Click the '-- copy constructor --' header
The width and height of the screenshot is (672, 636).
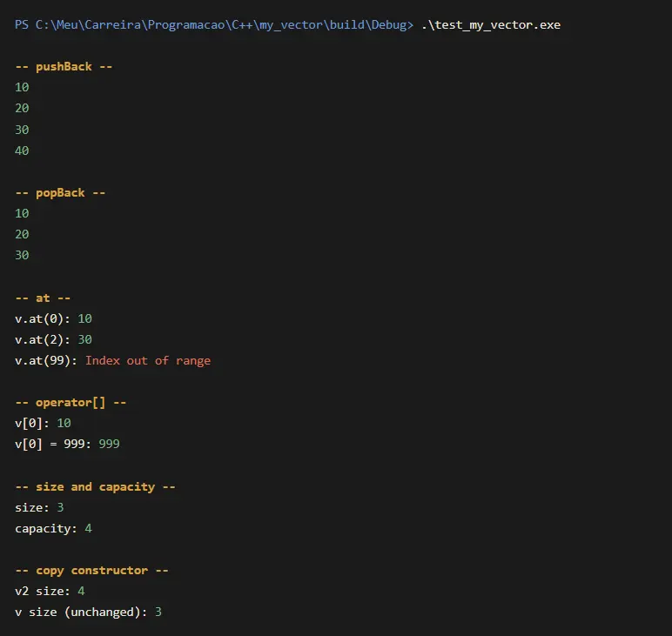(91, 571)
